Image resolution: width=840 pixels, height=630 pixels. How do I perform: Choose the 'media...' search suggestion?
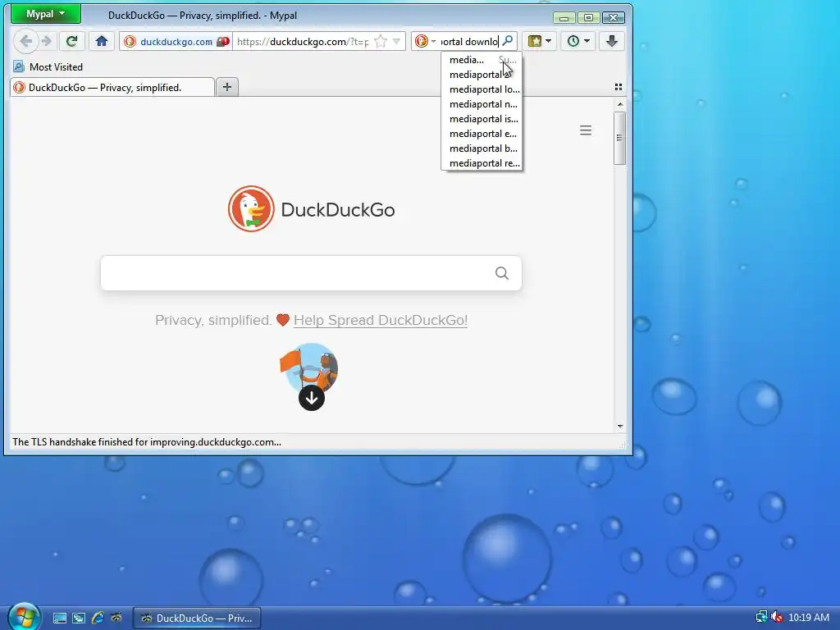click(x=482, y=60)
